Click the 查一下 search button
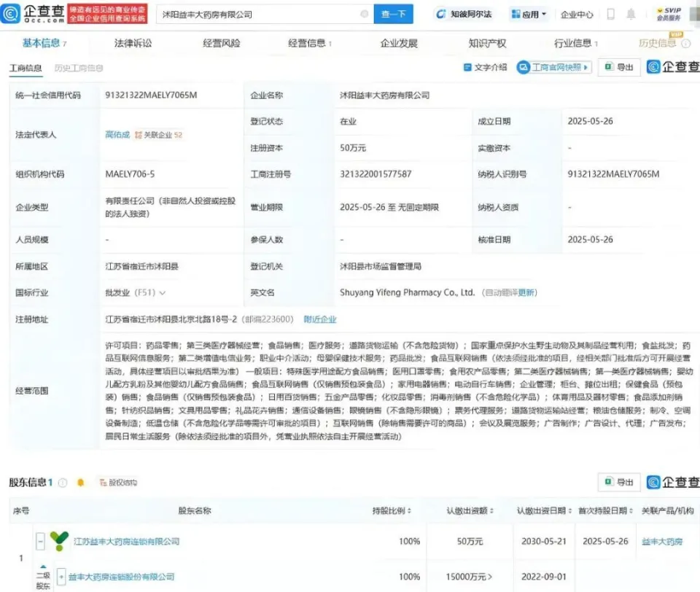Screen dimensions: 700x592 coord(393,15)
